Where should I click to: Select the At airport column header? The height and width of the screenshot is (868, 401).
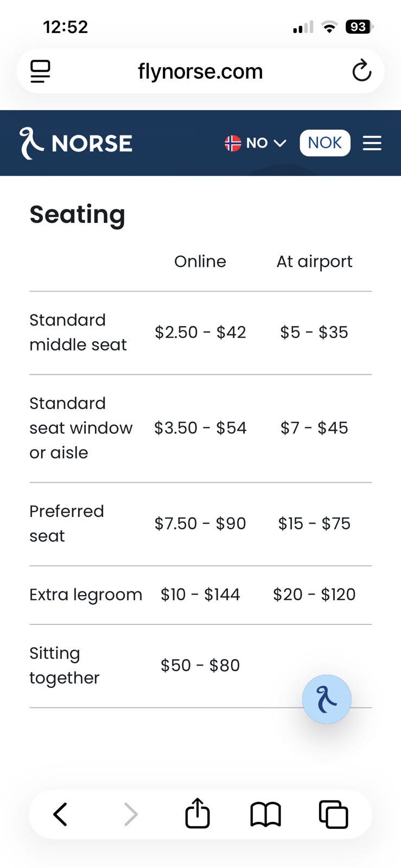pyautogui.click(x=314, y=261)
